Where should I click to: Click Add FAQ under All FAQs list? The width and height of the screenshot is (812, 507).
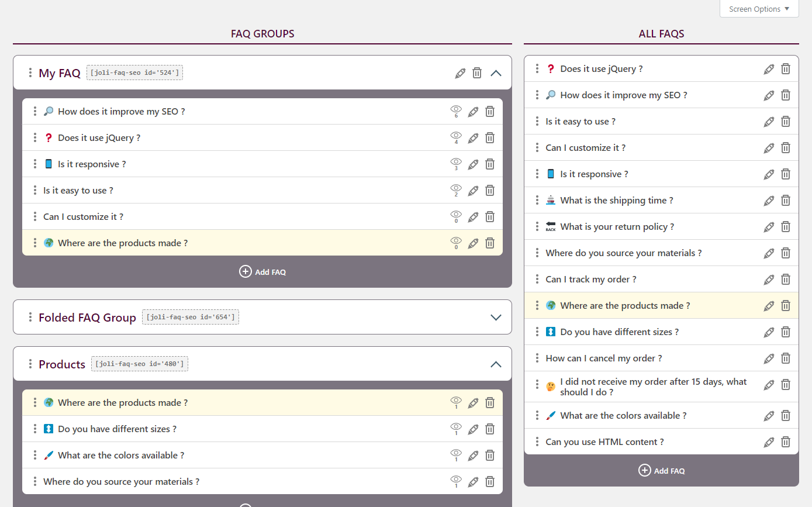coord(661,471)
